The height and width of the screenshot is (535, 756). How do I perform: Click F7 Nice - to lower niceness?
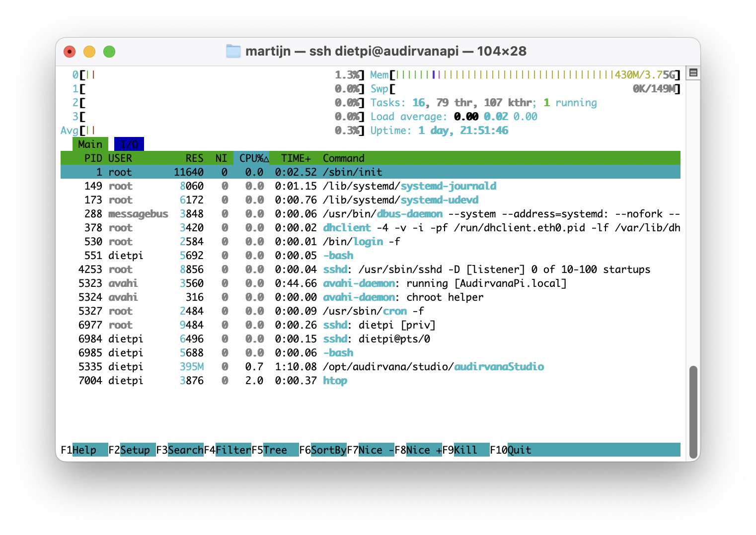click(371, 450)
